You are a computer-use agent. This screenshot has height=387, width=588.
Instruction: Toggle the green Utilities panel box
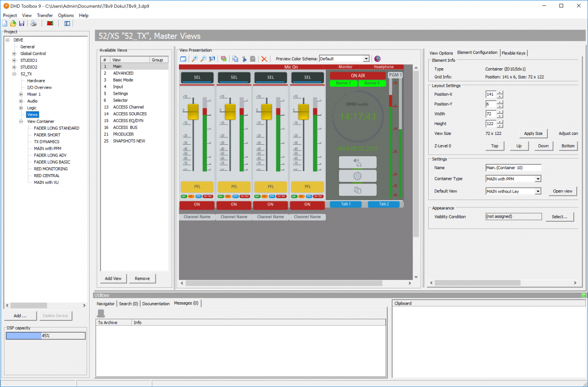[584, 295]
